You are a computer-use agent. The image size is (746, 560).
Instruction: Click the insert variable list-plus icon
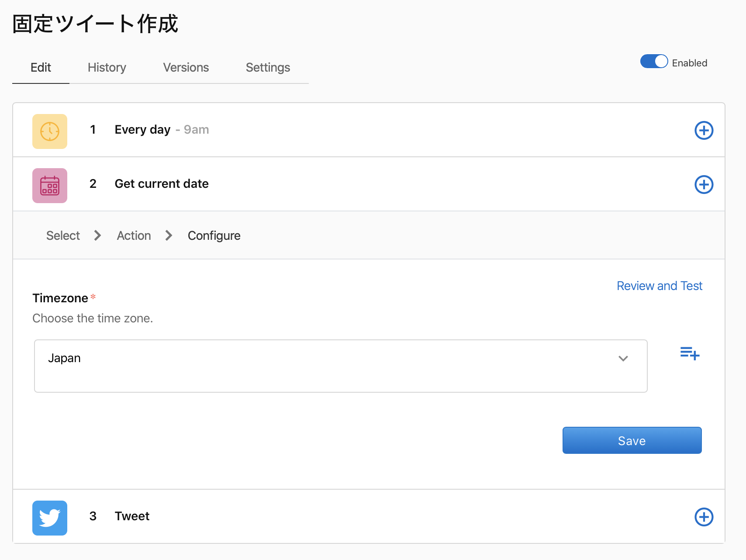pyautogui.click(x=690, y=353)
